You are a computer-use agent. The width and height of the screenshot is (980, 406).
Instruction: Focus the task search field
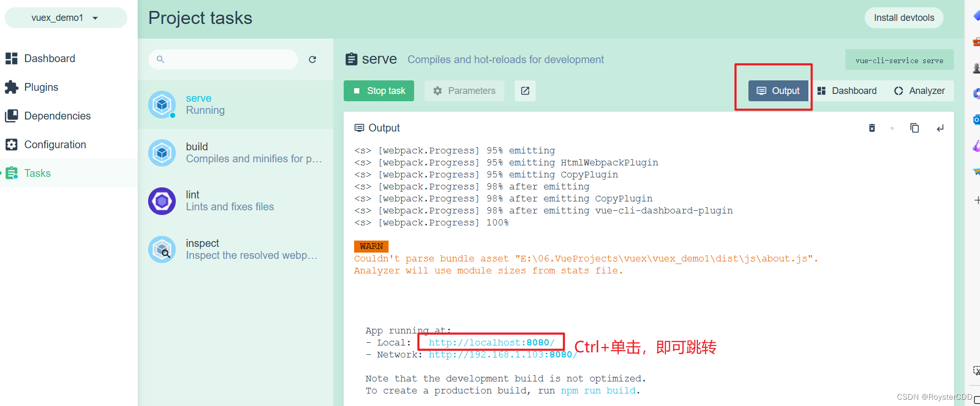point(223,59)
